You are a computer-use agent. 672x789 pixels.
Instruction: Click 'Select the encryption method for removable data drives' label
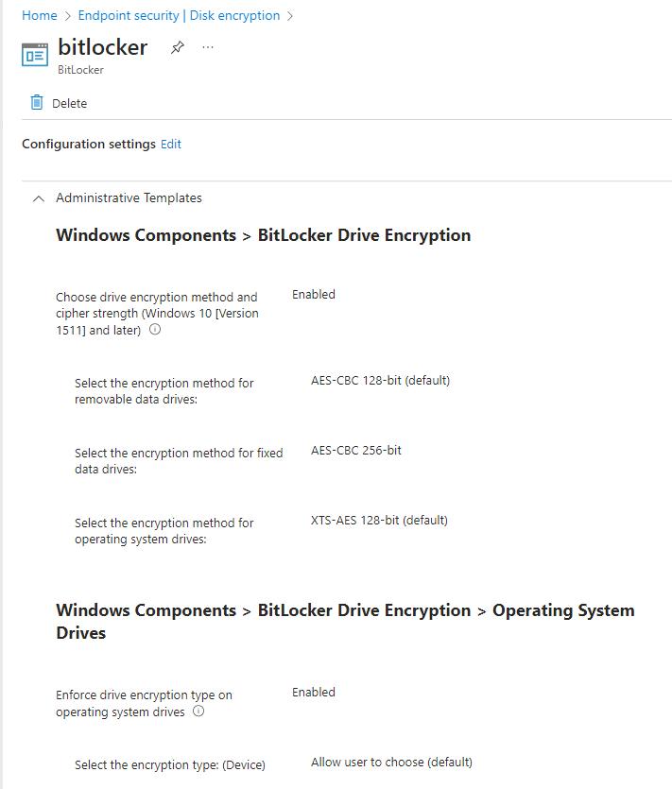[164, 391]
